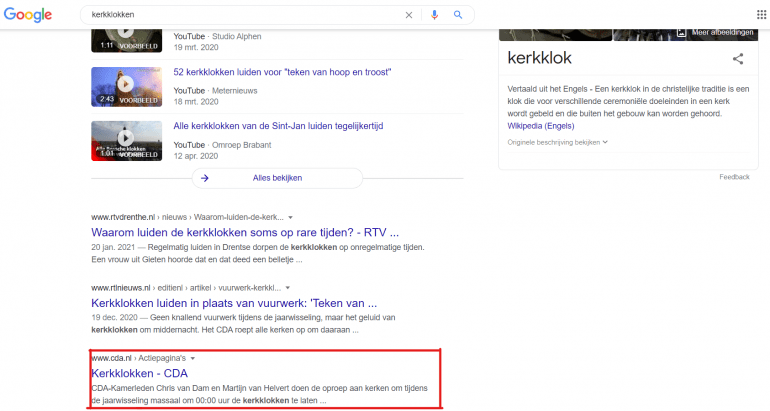Click 'YouTube · Meternieuws' source text
Image resolution: width=770 pixels, height=411 pixels.
(215, 91)
